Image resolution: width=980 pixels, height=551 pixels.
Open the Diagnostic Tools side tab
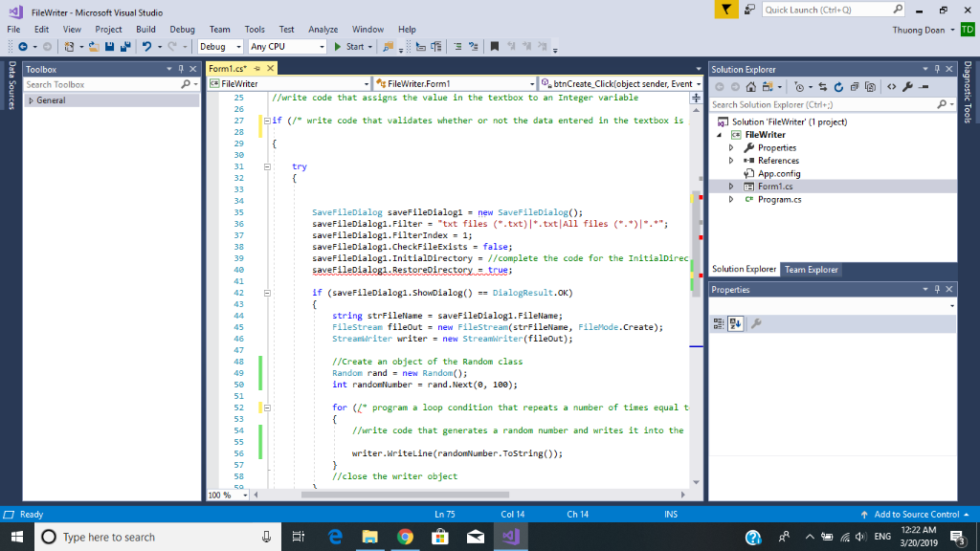tap(968, 91)
